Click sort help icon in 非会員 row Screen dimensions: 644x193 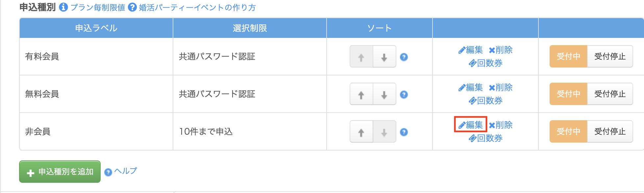tap(404, 132)
